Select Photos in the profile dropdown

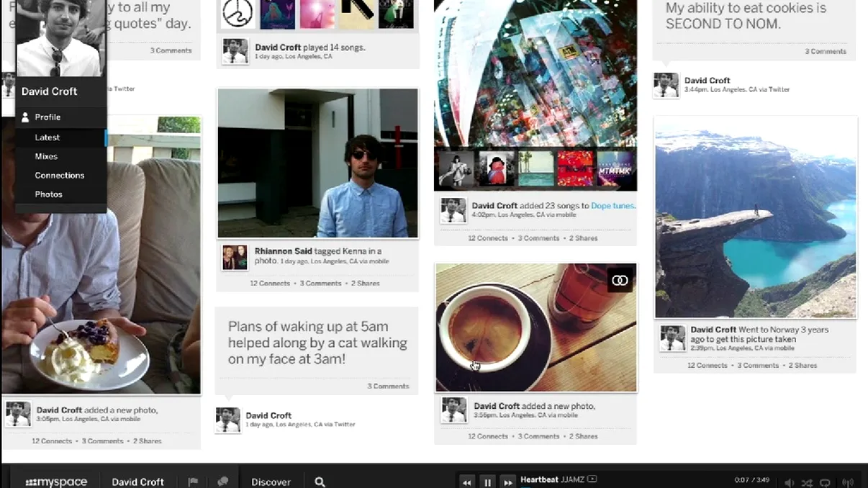click(49, 194)
